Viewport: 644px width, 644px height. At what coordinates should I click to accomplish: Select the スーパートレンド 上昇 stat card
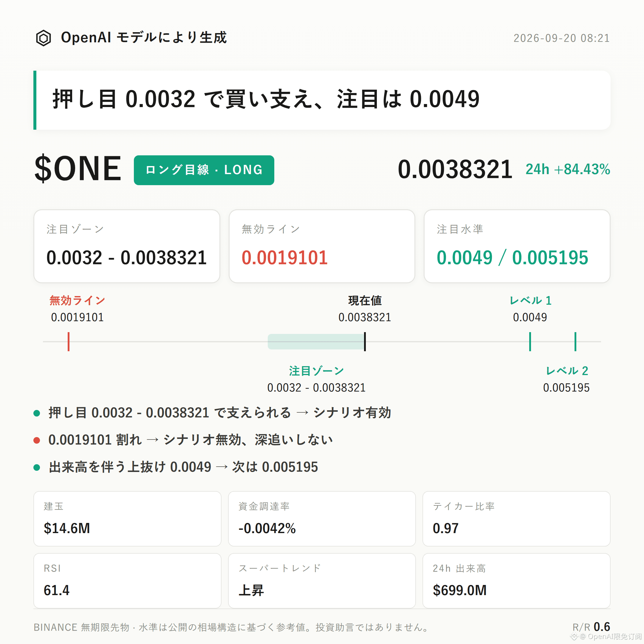pyautogui.click(x=322, y=581)
